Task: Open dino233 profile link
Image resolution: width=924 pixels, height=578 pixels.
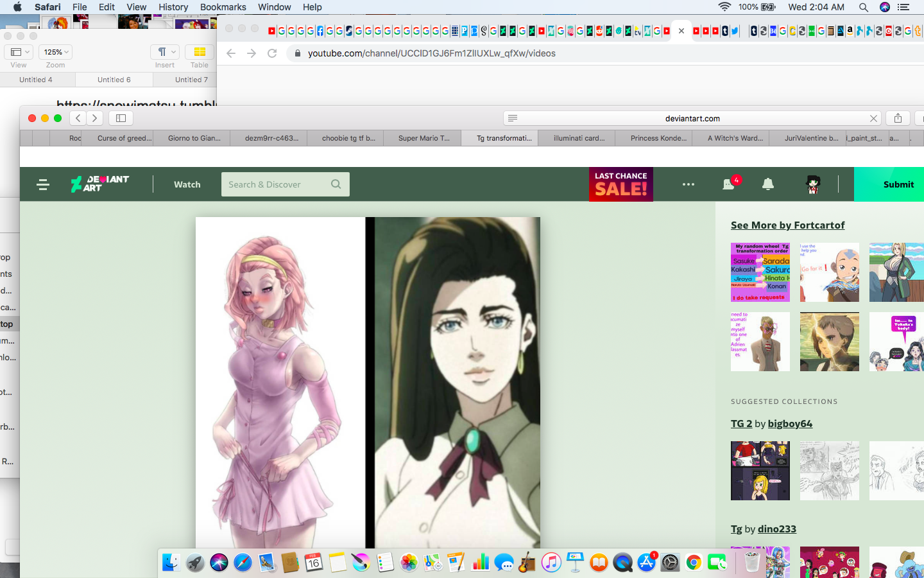Action: pos(777,529)
